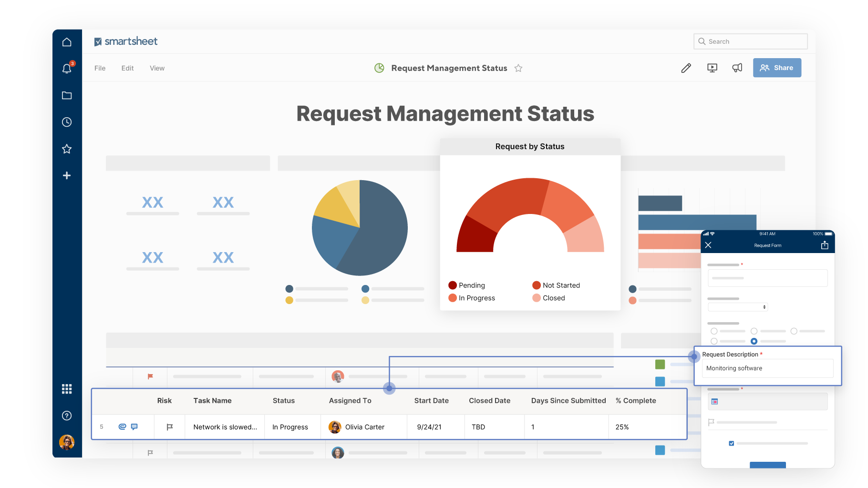Click the plus icon to create new
Viewport: 868px width, 488px height.
[67, 175]
